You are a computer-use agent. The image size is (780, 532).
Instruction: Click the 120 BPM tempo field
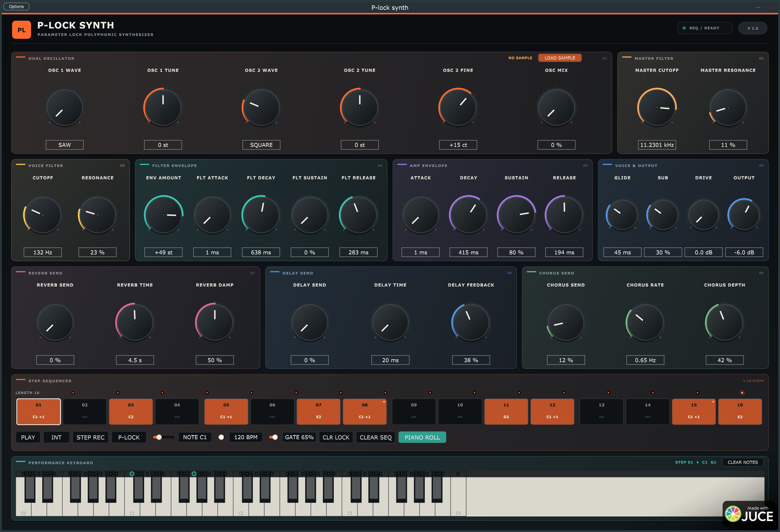click(246, 437)
